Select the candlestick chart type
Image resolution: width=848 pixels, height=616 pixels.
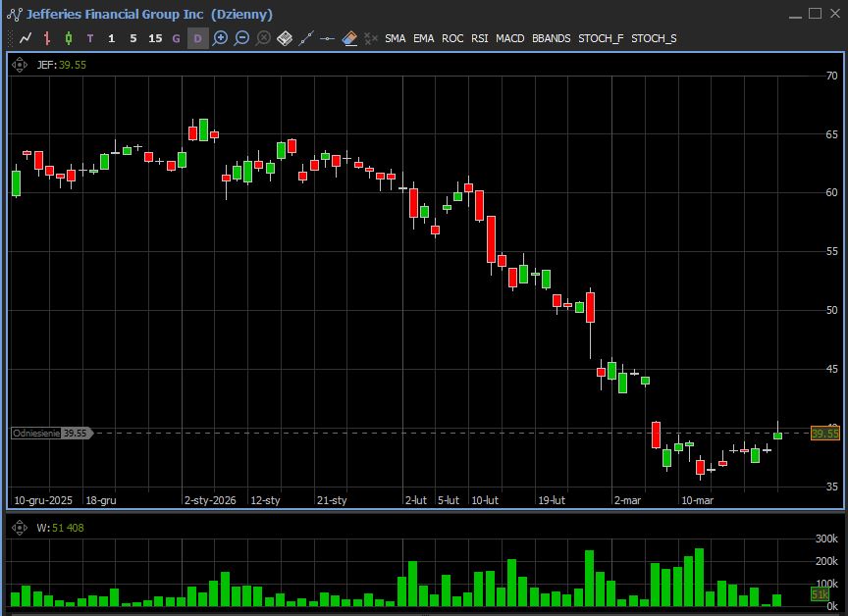(69, 38)
